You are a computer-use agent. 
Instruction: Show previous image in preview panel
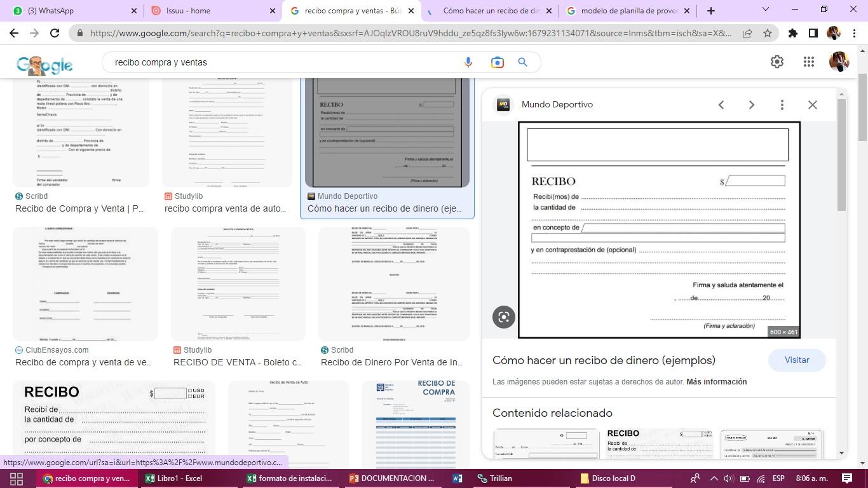click(721, 105)
